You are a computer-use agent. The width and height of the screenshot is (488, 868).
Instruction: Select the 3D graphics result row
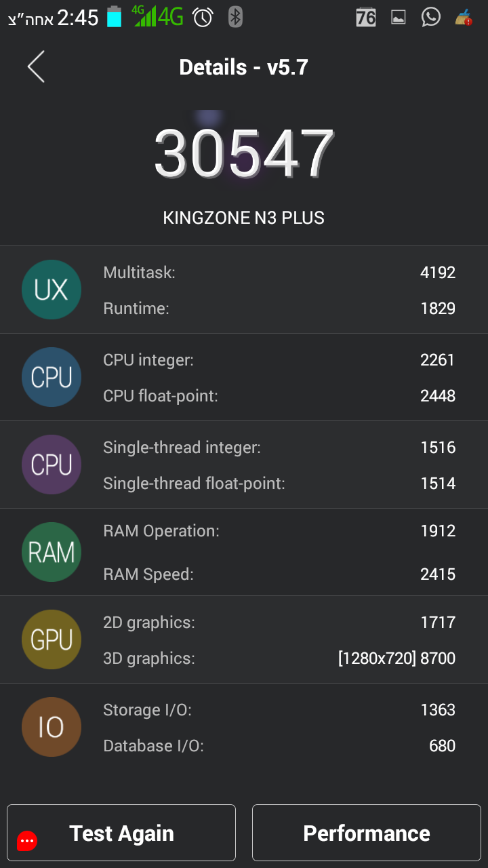tap(279, 658)
